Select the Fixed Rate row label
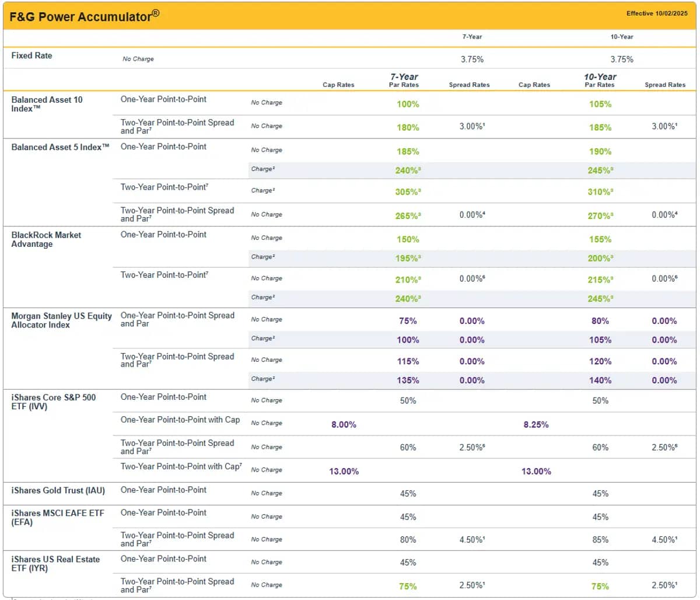Viewport: 700px width, 600px height. click(x=32, y=55)
